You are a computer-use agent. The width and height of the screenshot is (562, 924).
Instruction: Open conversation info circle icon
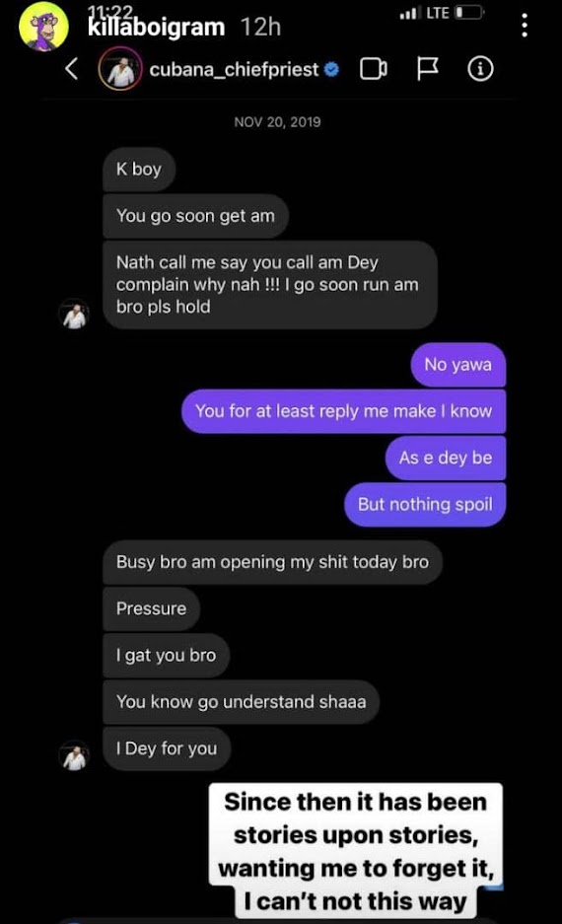[x=480, y=70]
